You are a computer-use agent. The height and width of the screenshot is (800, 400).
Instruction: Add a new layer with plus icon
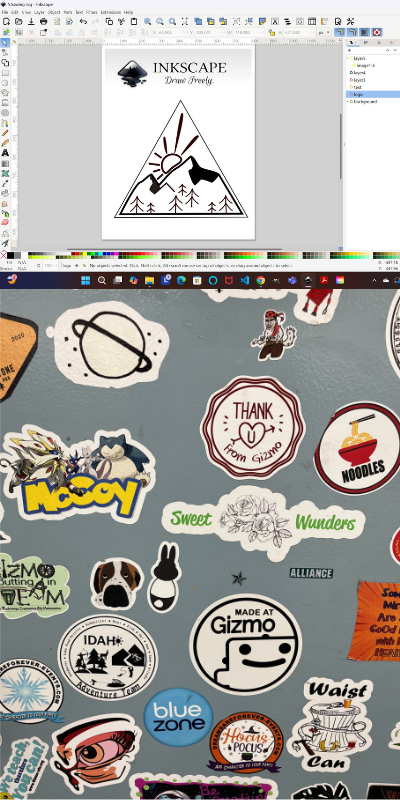[350, 51]
